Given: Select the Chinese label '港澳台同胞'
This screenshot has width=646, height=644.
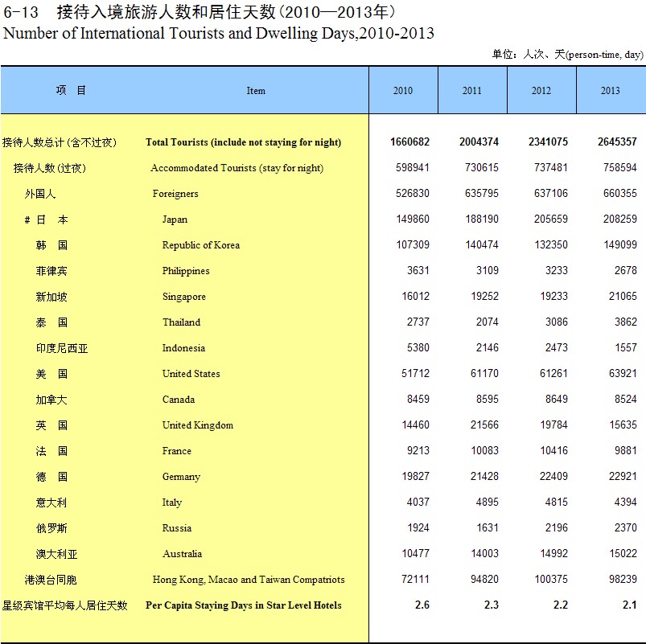Looking at the screenshot, I should click(51, 580).
